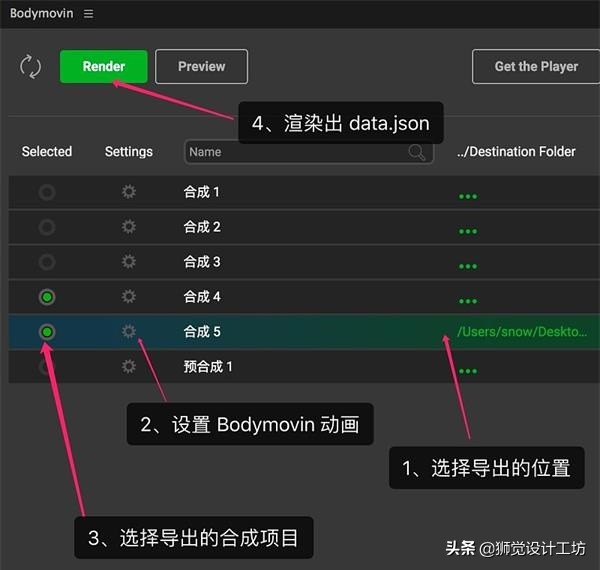
Task: Choose destination folder dots for 合成 1
Action: tap(468, 197)
